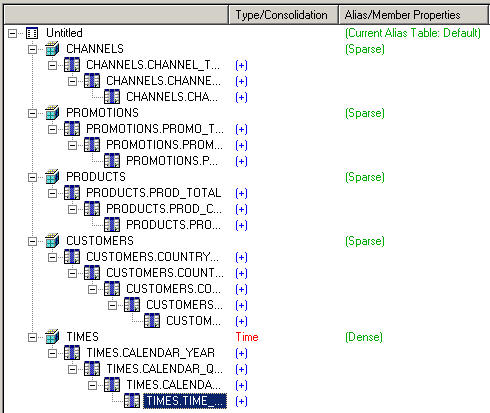Collapse the TIMES.CALENDA... node
Viewport: 490px width, 413px height.
[x=92, y=385]
